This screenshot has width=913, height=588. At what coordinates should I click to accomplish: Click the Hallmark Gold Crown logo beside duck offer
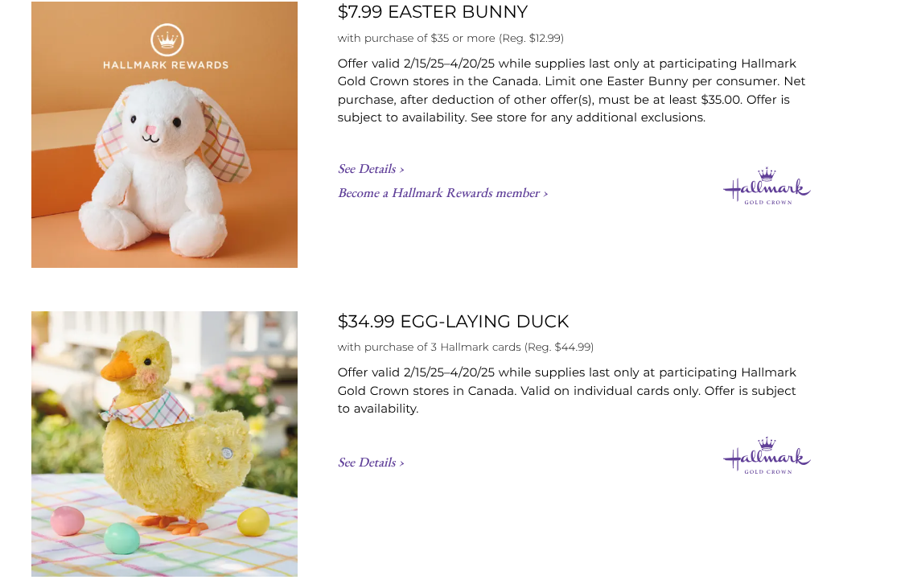(x=767, y=456)
